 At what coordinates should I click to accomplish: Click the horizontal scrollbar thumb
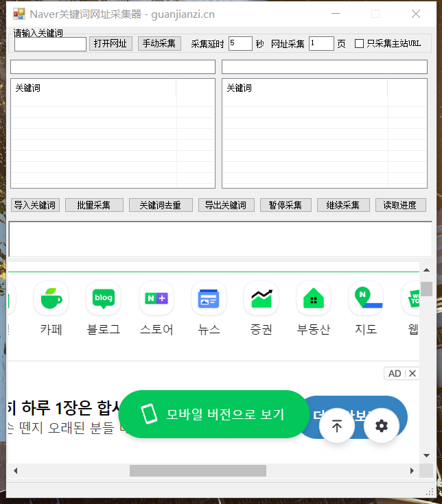tap(198, 471)
